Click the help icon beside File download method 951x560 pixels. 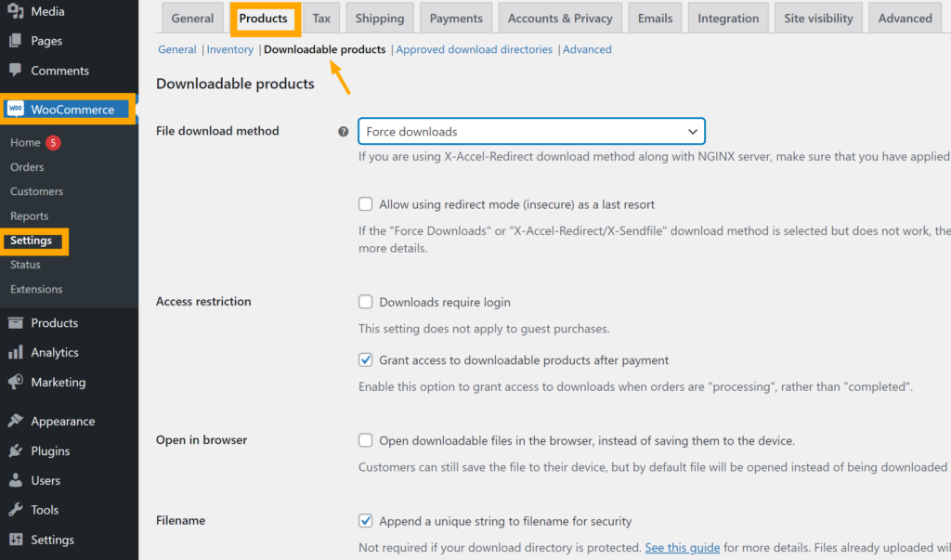click(344, 132)
